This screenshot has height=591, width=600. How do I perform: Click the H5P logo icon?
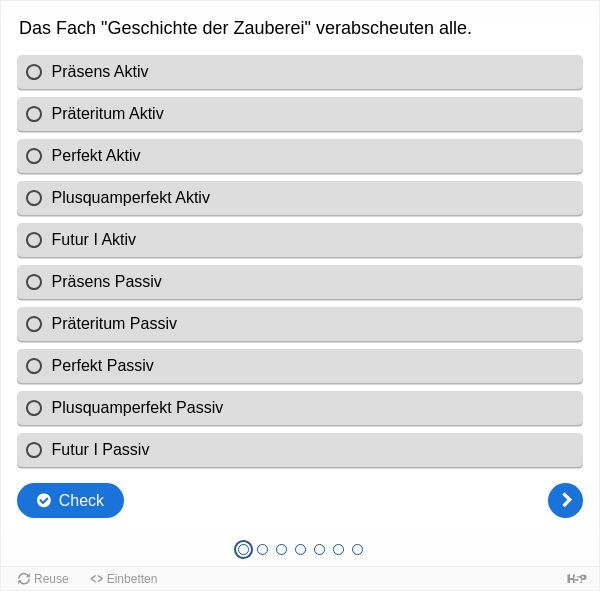point(576,579)
